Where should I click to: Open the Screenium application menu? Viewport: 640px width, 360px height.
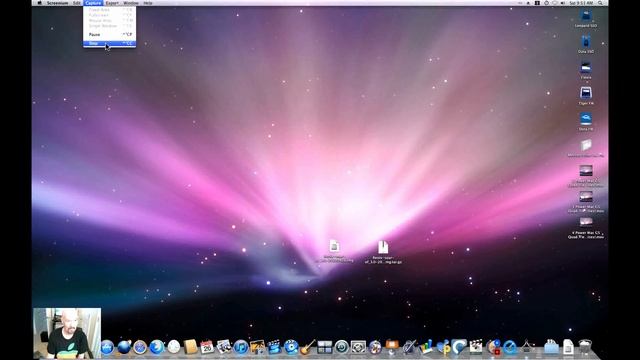pyautogui.click(x=57, y=3)
